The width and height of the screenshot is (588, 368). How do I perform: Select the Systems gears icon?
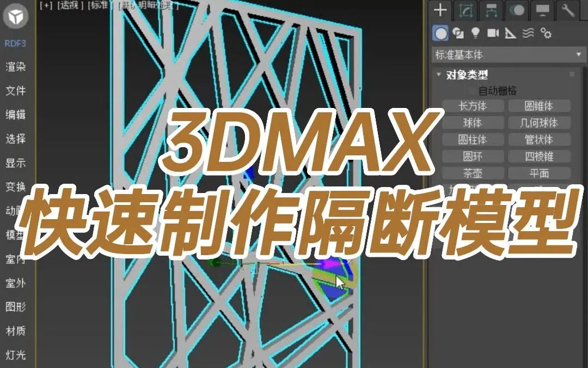[x=546, y=33]
